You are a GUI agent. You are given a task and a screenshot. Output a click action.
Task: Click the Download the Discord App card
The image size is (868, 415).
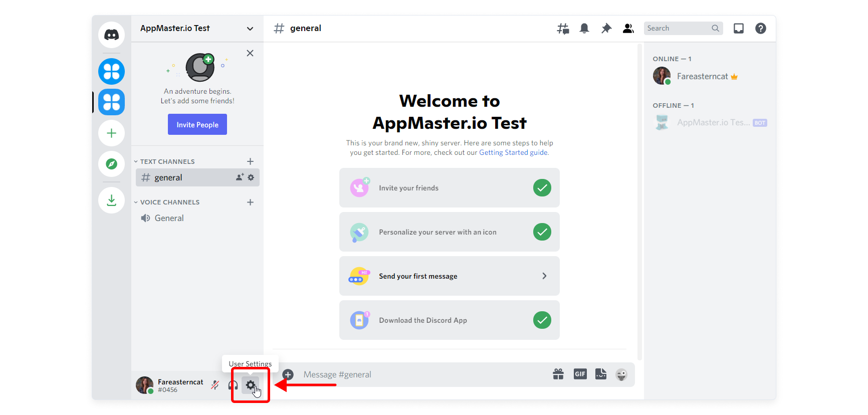coord(450,320)
